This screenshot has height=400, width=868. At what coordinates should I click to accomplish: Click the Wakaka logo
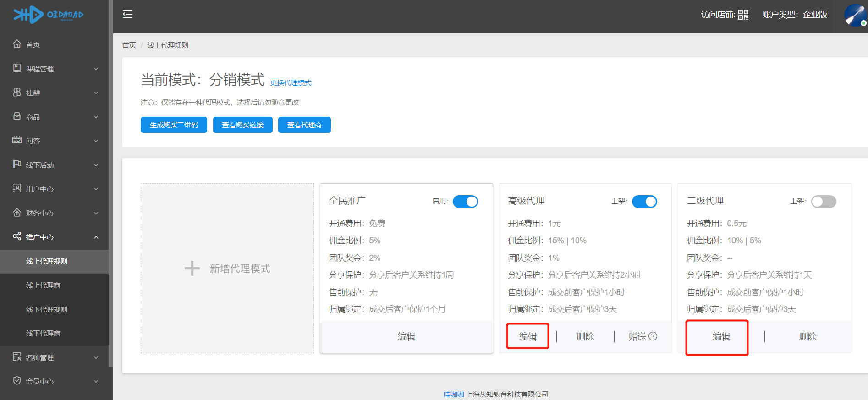tap(48, 15)
